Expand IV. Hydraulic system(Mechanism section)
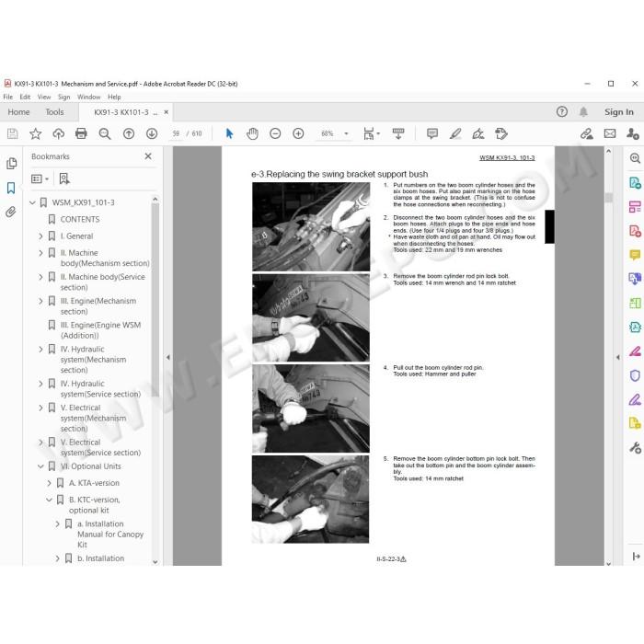This screenshot has height=644, width=644. point(40,350)
